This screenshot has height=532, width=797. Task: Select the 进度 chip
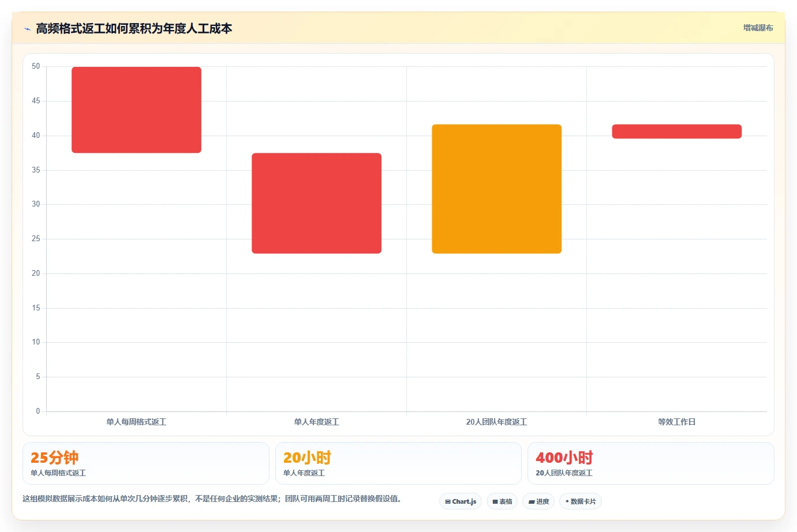click(538, 501)
